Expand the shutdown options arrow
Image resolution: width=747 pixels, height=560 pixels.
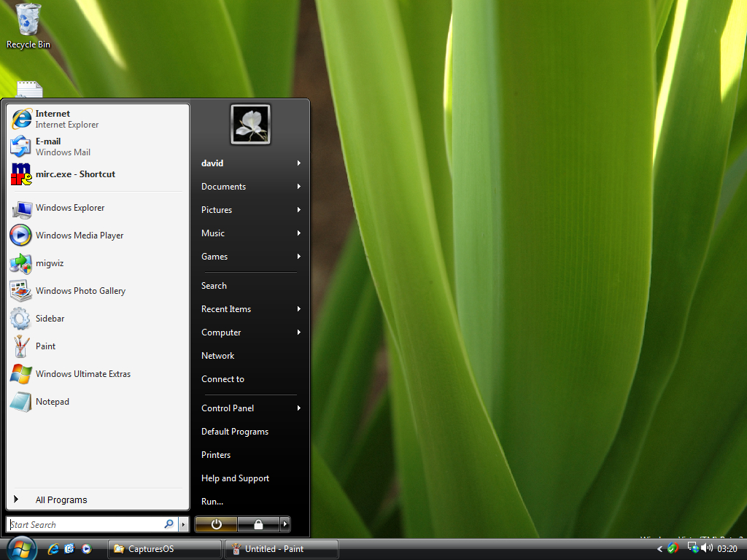pyautogui.click(x=285, y=524)
